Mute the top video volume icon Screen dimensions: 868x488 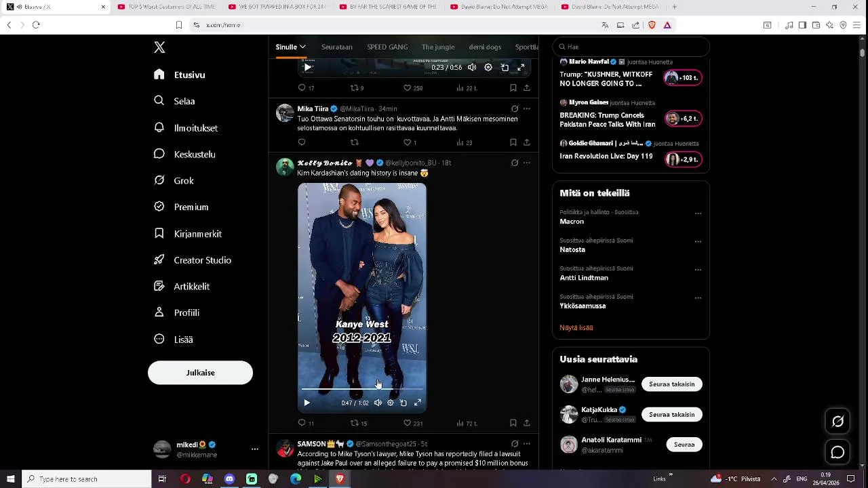(x=472, y=67)
